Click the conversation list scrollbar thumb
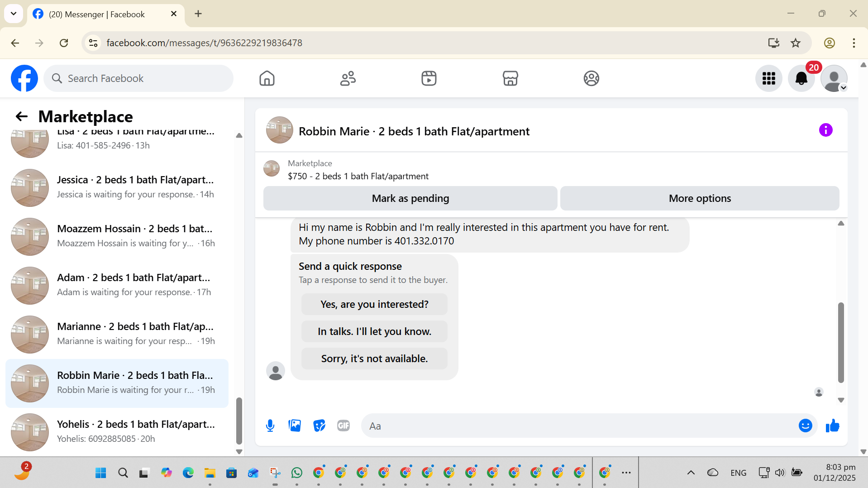868x488 pixels. tap(239, 421)
